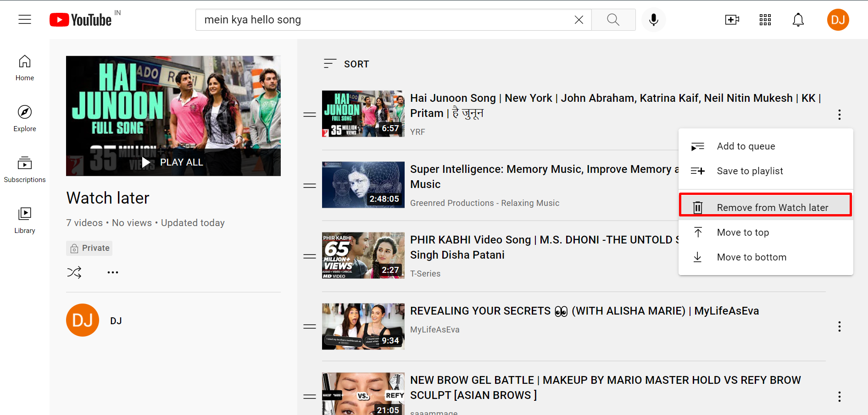The height and width of the screenshot is (415, 868).
Task: Visit the T-Series channel
Action: click(x=425, y=274)
